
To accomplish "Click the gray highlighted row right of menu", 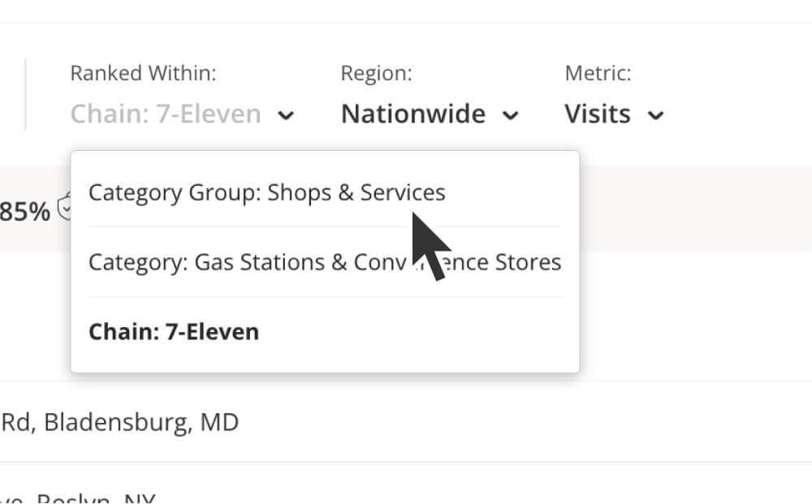I will click(696, 209).
